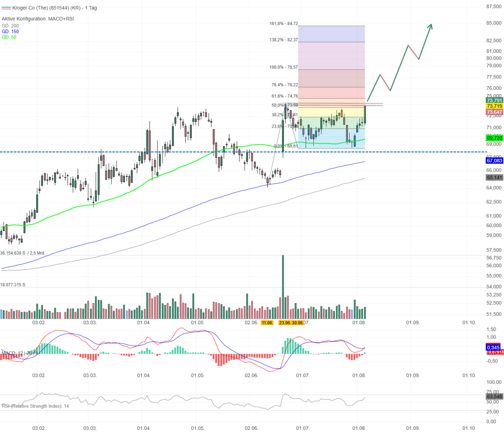Image resolution: width=504 pixels, height=433 pixels.
Task: Click the -0,50 label on the MACD axis
Action: click(492, 361)
